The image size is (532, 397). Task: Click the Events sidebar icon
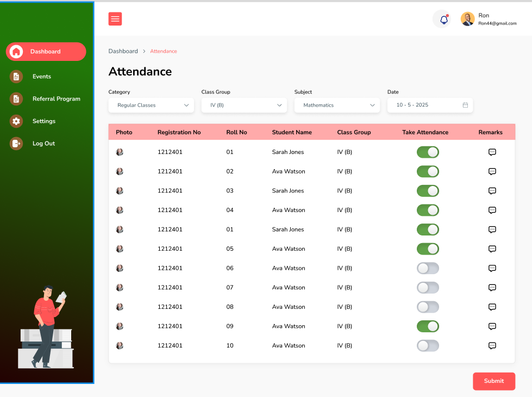[x=16, y=76]
